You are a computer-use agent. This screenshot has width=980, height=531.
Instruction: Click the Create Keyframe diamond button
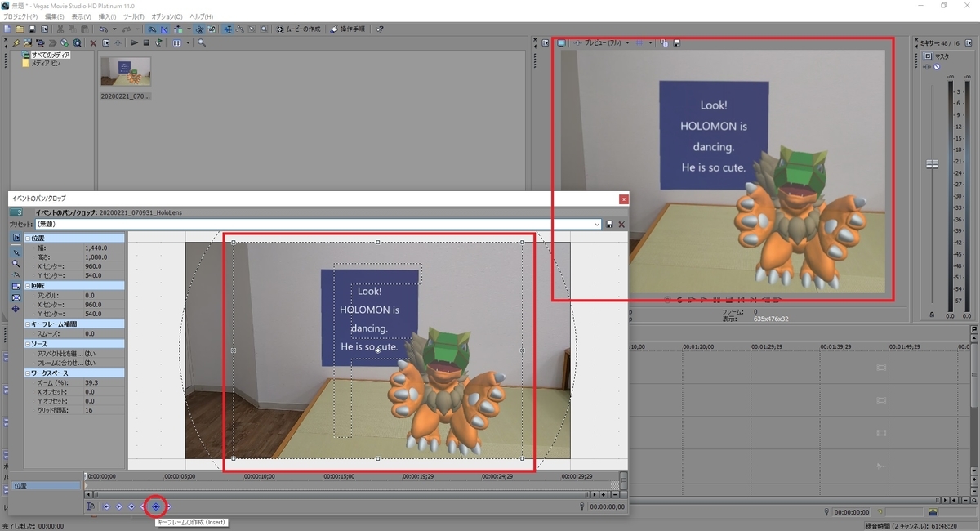[156, 506]
